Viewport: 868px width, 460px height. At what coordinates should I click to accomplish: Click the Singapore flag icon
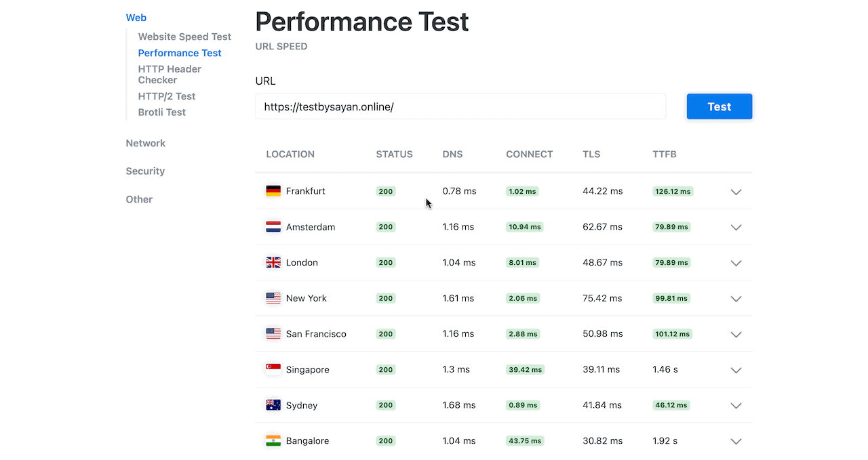[273, 369]
